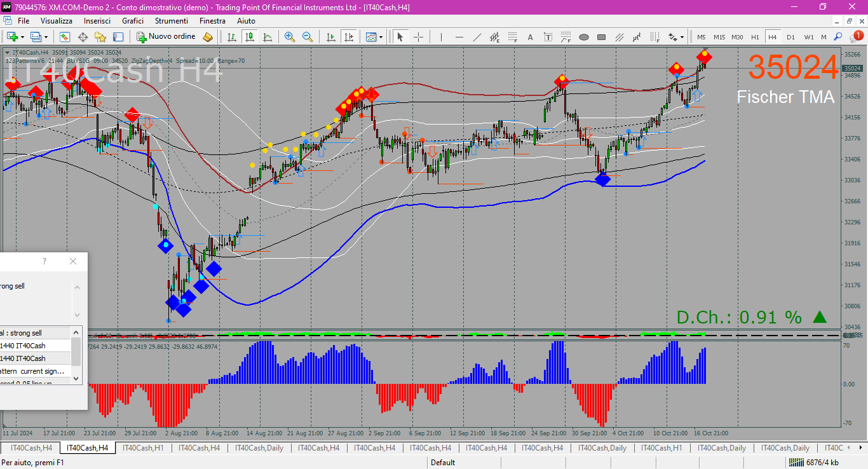Select the equidistant channel tool

pyautogui.click(x=494, y=37)
